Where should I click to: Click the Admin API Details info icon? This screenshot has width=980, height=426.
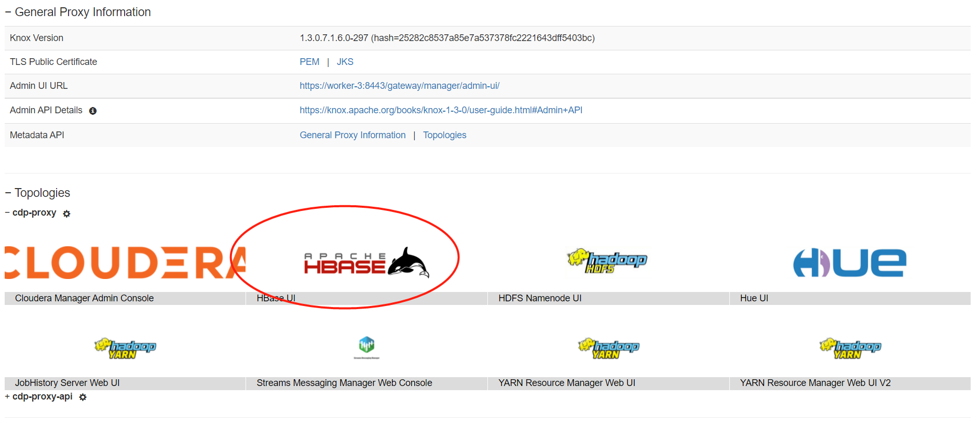(93, 111)
